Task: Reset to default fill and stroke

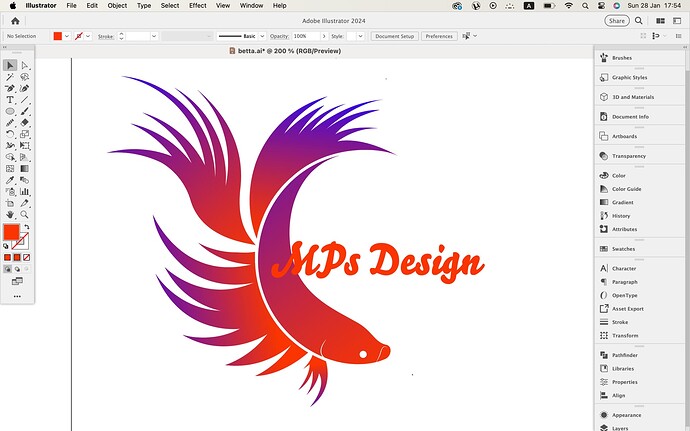Action: (6, 246)
